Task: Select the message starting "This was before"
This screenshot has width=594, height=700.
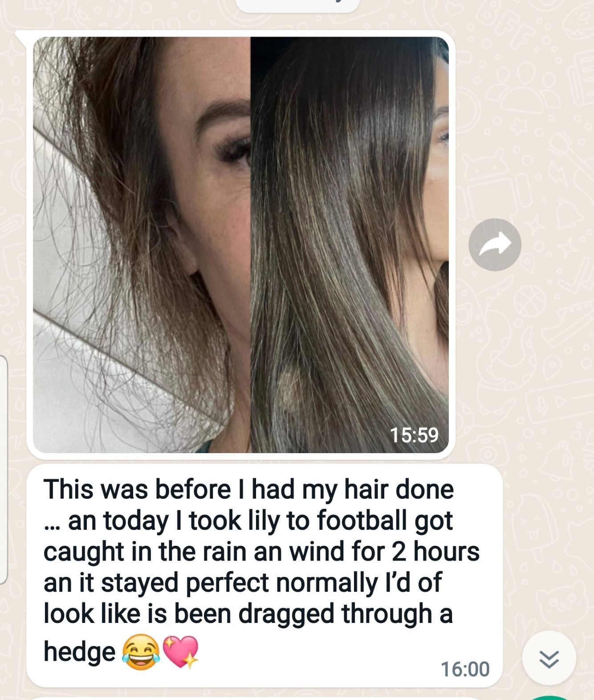Action: coord(264,575)
